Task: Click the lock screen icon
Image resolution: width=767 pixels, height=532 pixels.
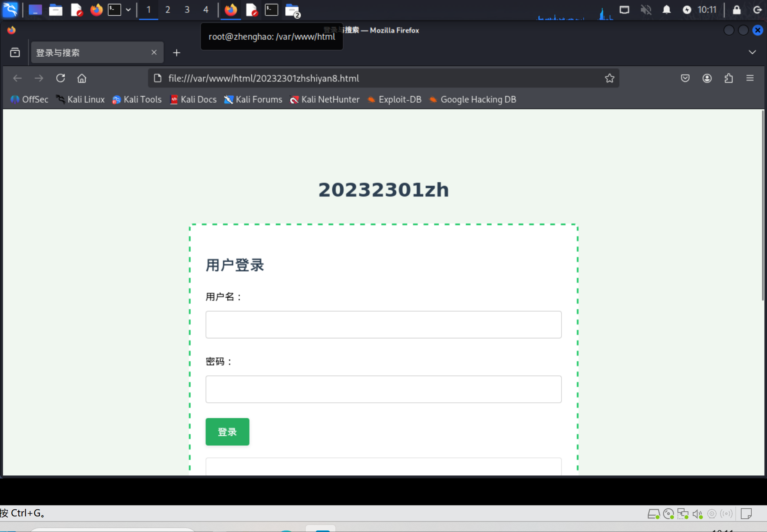Action: (x=737, y=10)
